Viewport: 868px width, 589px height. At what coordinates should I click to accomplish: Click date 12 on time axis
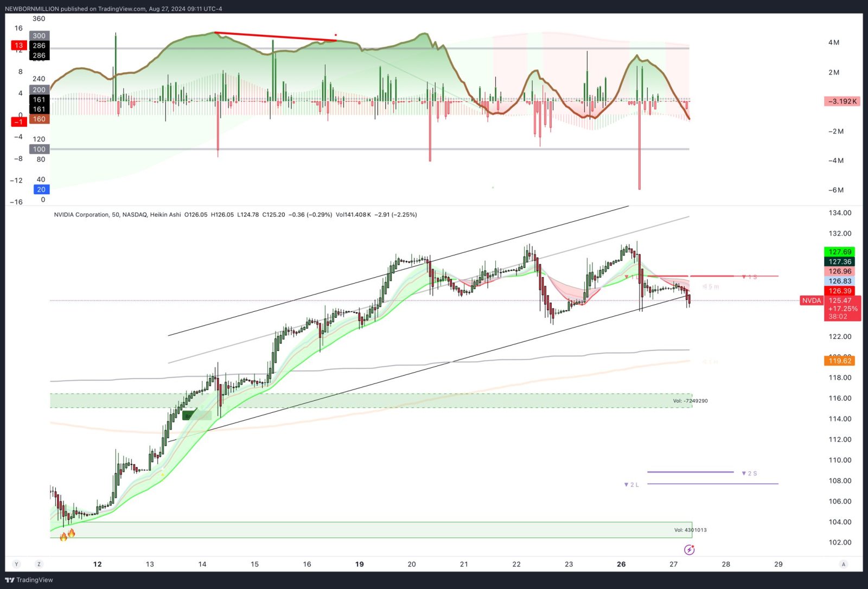click(97, 564)
